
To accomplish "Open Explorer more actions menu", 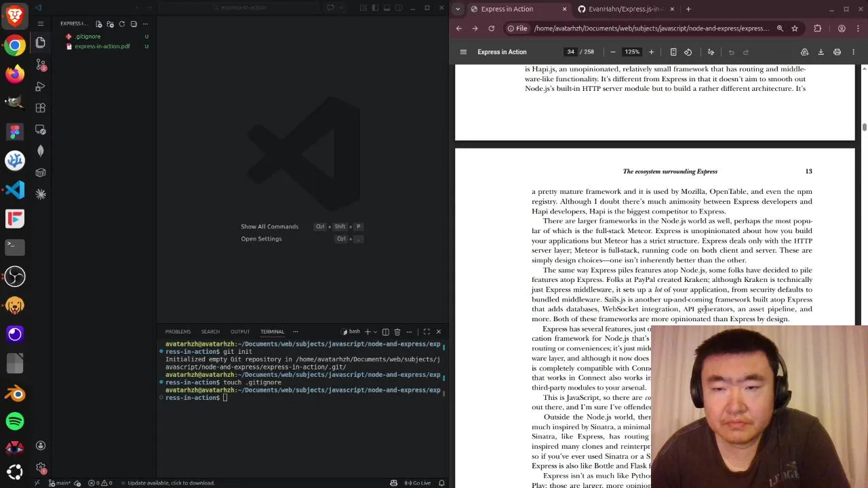I will [x=145, y=24].
